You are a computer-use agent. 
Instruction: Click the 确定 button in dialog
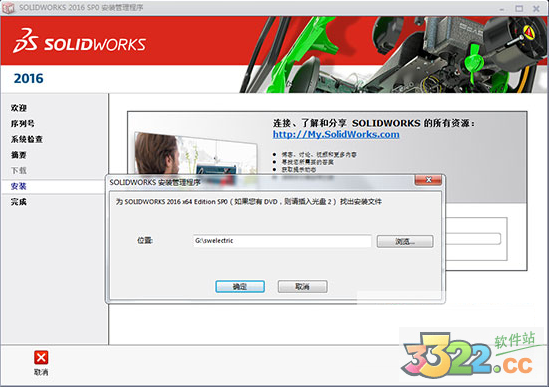click(x=240, y=286)
